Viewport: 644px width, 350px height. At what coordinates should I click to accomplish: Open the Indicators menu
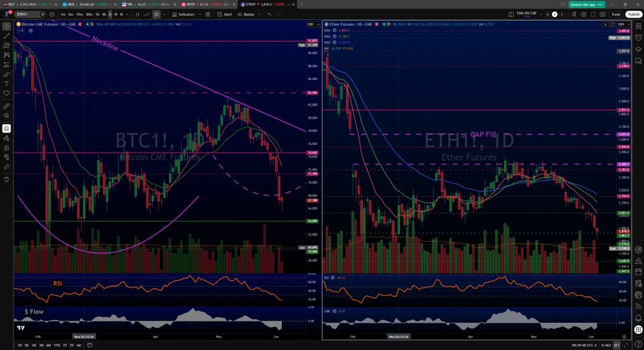pyautogui.click(x=184, y=14)
